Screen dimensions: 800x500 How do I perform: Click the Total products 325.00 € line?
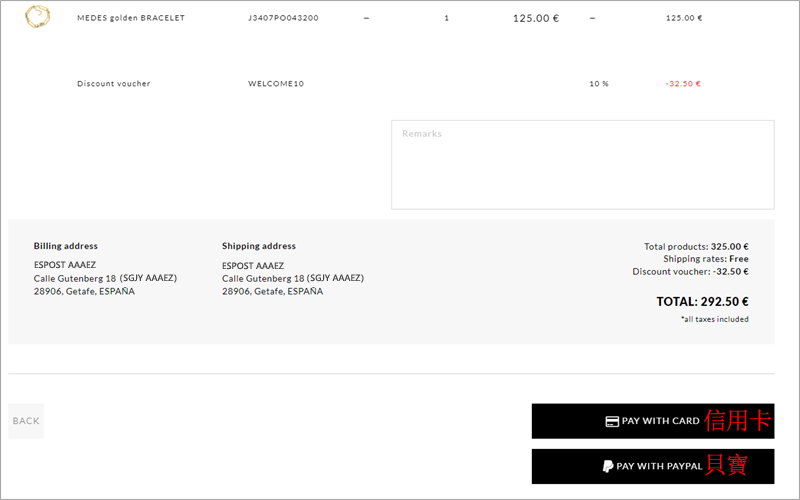coord(696,246)
